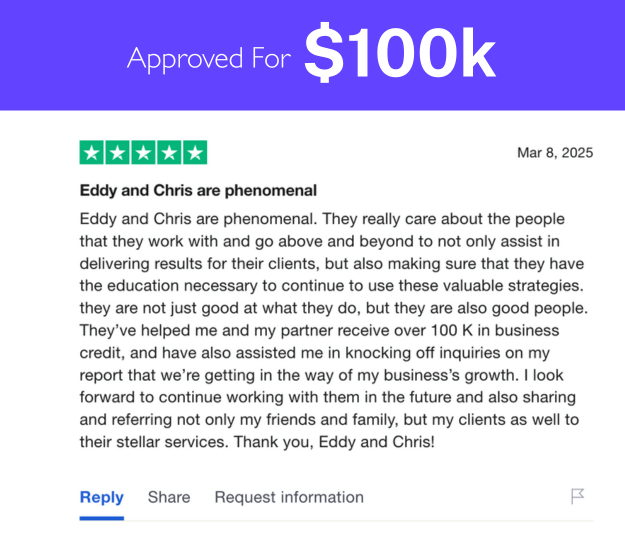
Task: Click 'Thank you, Eddy and Chris!' sentence
Action: pos(334,442)
